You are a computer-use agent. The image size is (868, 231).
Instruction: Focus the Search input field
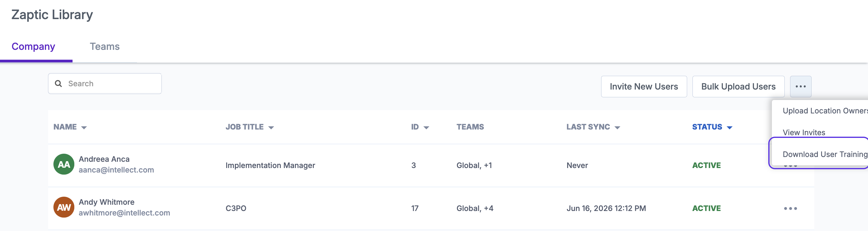(105, 84)
